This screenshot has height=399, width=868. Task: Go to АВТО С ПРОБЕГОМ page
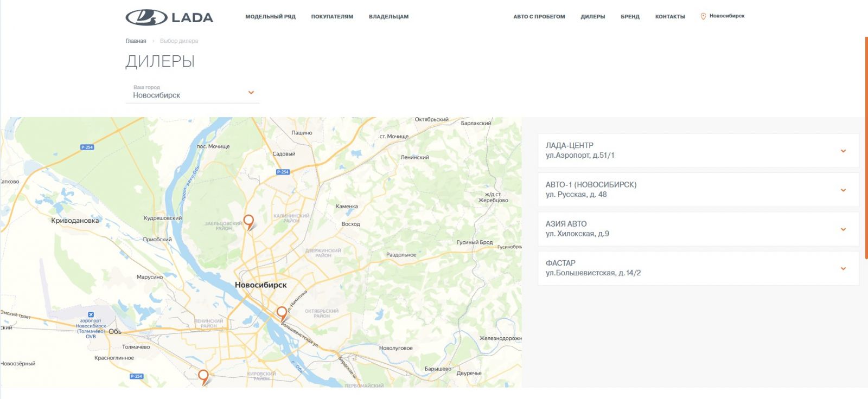pos(539,17)
